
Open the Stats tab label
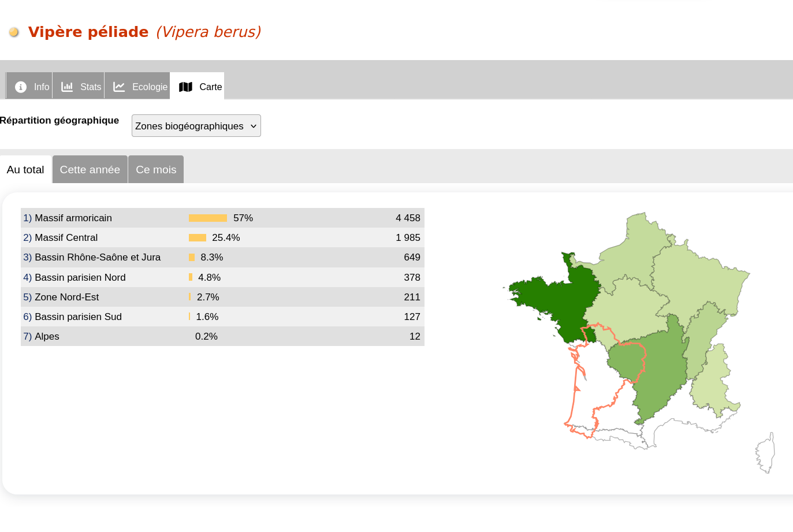tap(91, 87)
